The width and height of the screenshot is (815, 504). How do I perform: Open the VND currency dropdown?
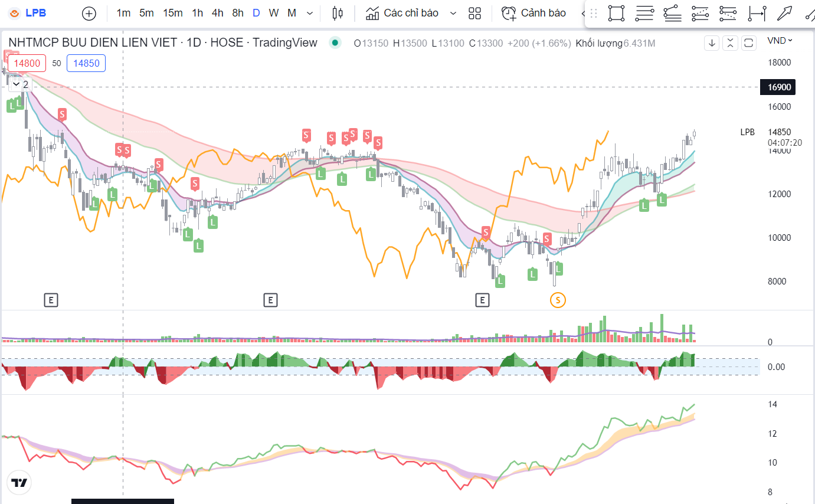click(x=780, y=41)
